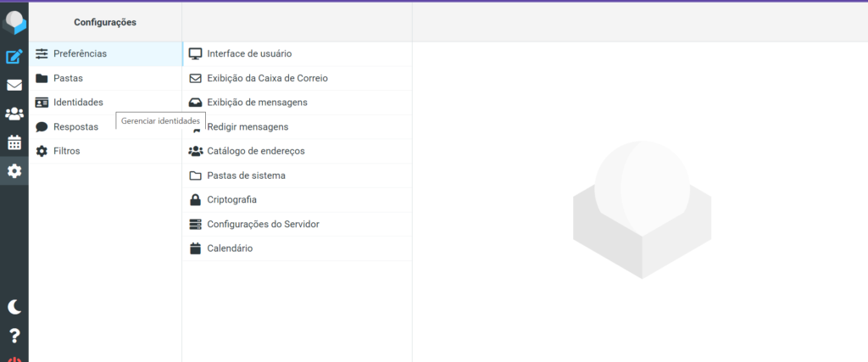Screen dimensions: 868x362
Task: Open the Filtros settings section
Action: tap(67, 151)
